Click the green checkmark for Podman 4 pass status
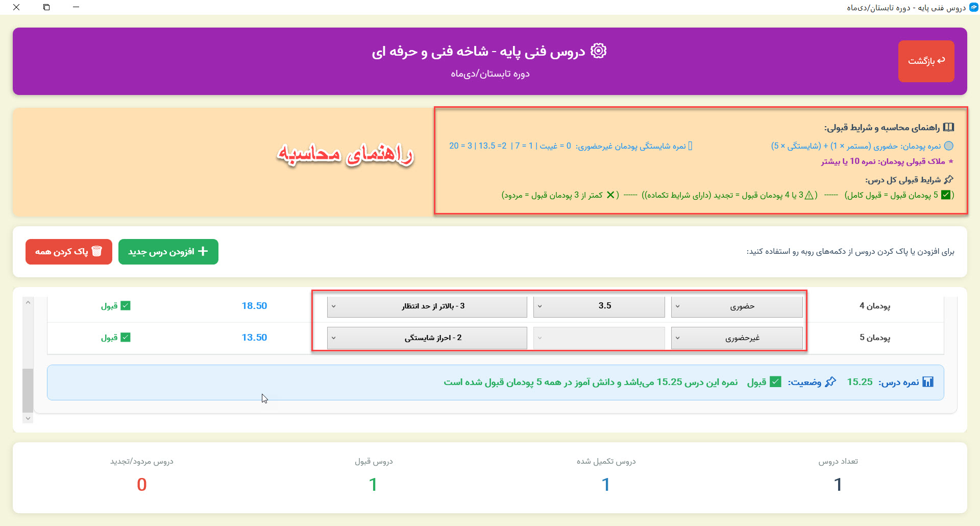 126,306
